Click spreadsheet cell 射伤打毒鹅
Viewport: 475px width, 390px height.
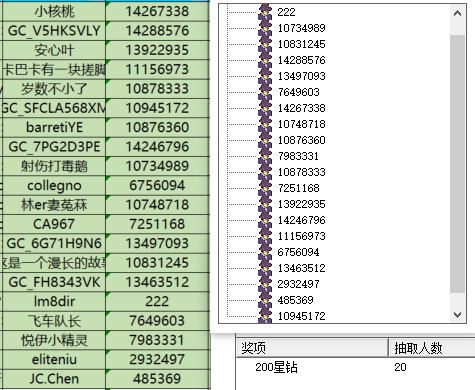pyautogui.click(x=54, y=166)
